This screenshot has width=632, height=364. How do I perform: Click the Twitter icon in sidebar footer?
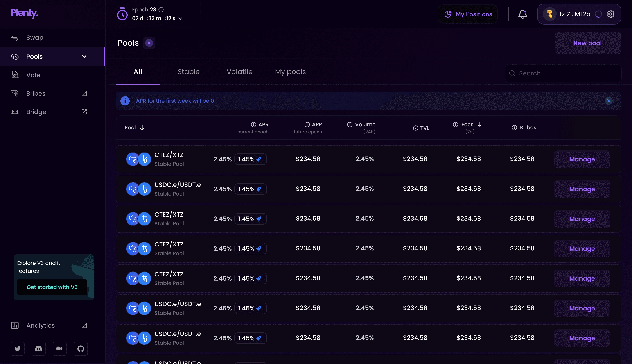tap(18, 348)
